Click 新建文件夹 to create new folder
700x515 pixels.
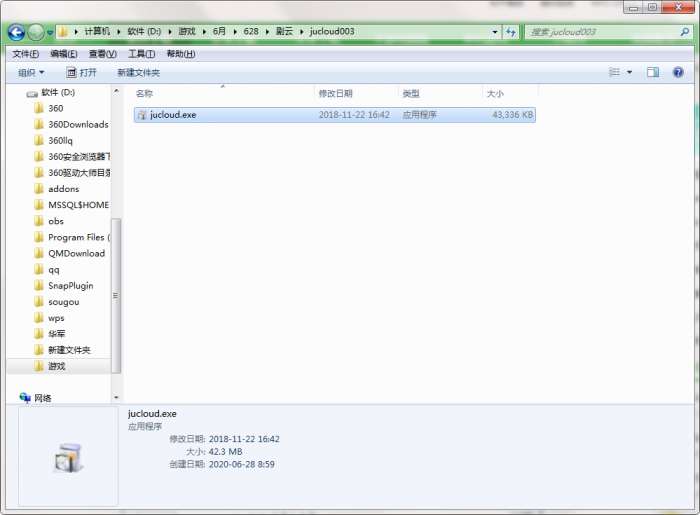[138, 72]
